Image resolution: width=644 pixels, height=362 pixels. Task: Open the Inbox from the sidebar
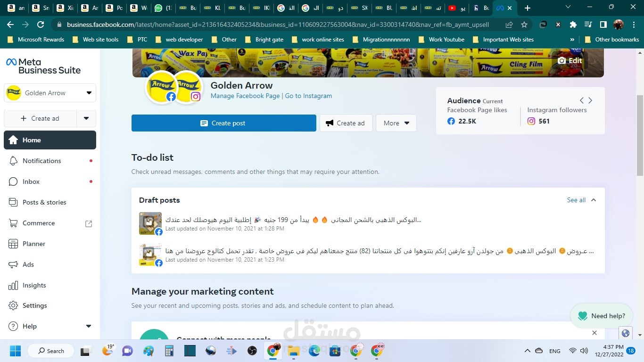pyautogui.click(x=31, y=181)
